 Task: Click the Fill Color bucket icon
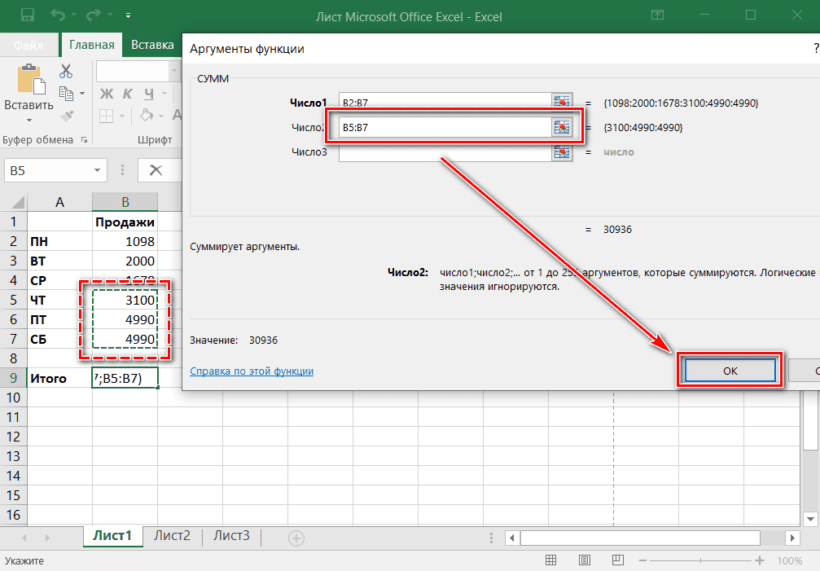[x=146, y=115]
